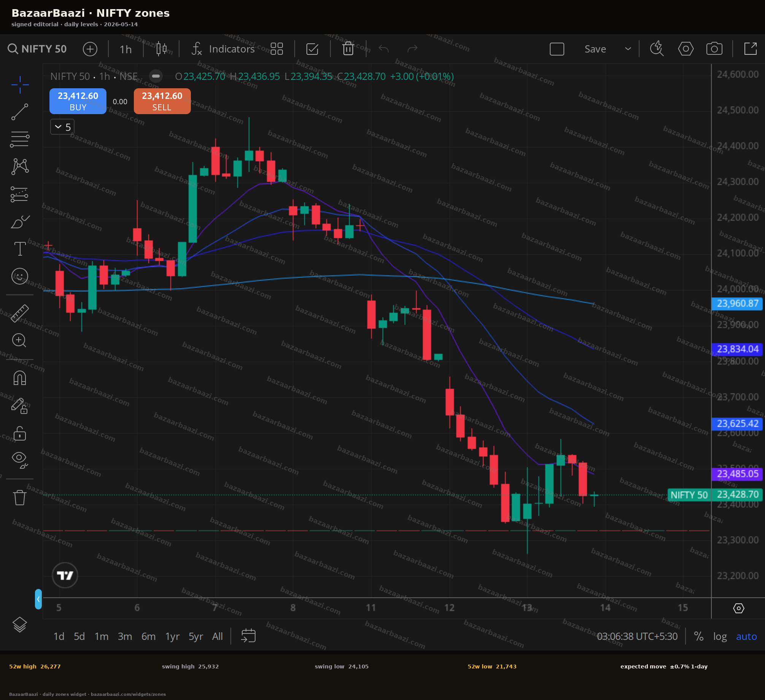Screen dimensions: 765x700
Task: Set range to 1yr
Action: tap(172, 636)
